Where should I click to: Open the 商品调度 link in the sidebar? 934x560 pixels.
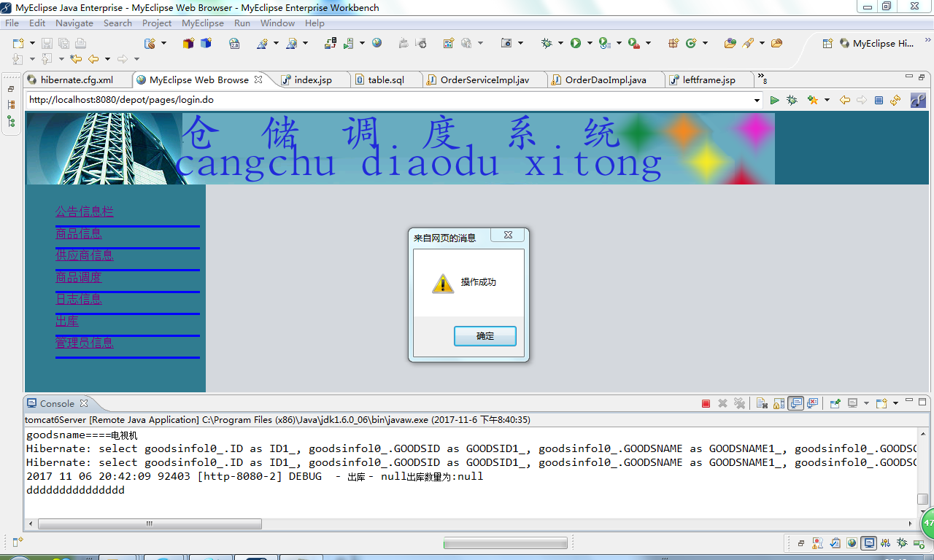click(x=79, y=277)
